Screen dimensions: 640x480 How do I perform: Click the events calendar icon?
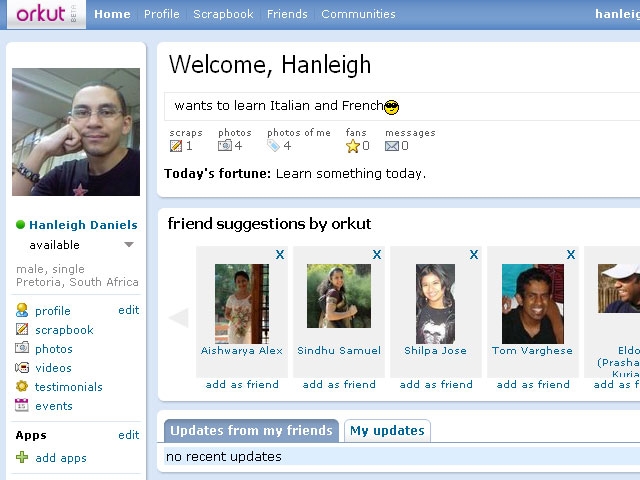(22, 405)
